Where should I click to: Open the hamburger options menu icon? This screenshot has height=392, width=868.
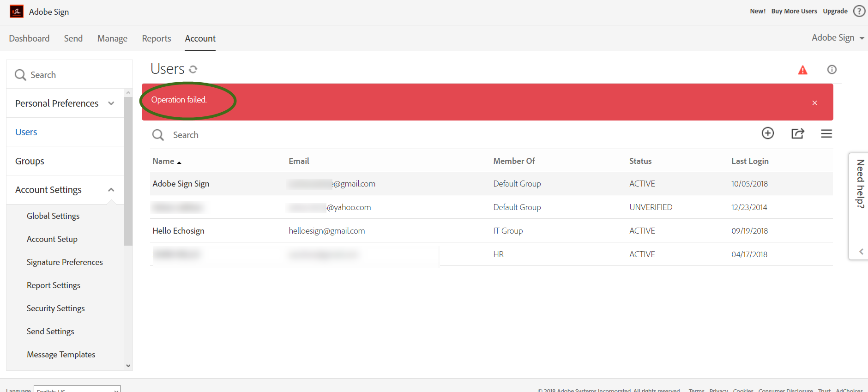coord(826,134)
